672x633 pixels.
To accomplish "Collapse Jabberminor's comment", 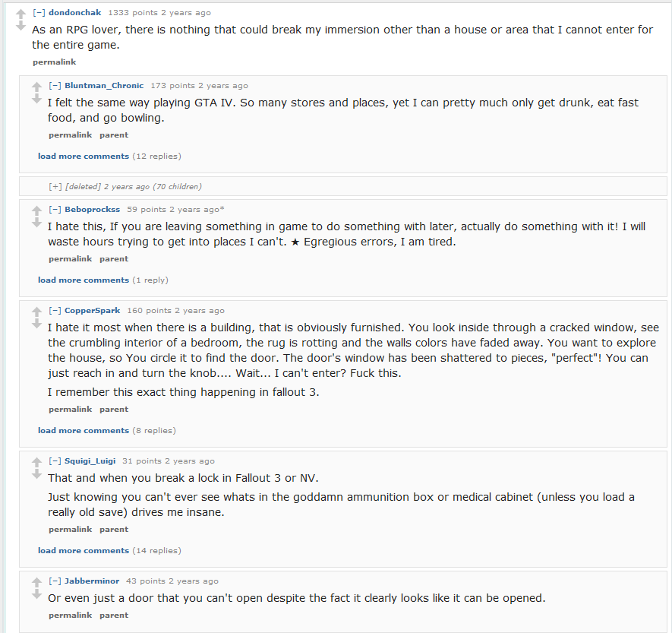I will point(55,581).
